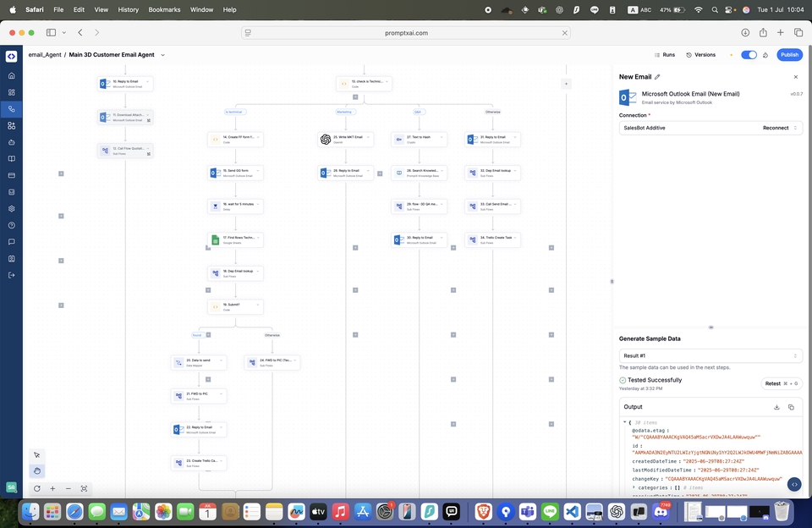Click the Publish button
Screen dimensions: 812x528
coord(788,53)
